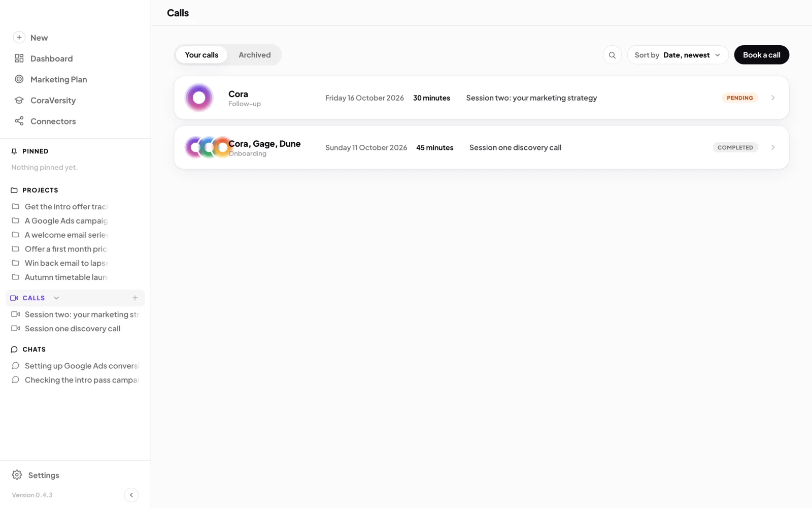Click Session one discovery call row title
Screen dimensions: 812x508
click(x=515, y=147)
